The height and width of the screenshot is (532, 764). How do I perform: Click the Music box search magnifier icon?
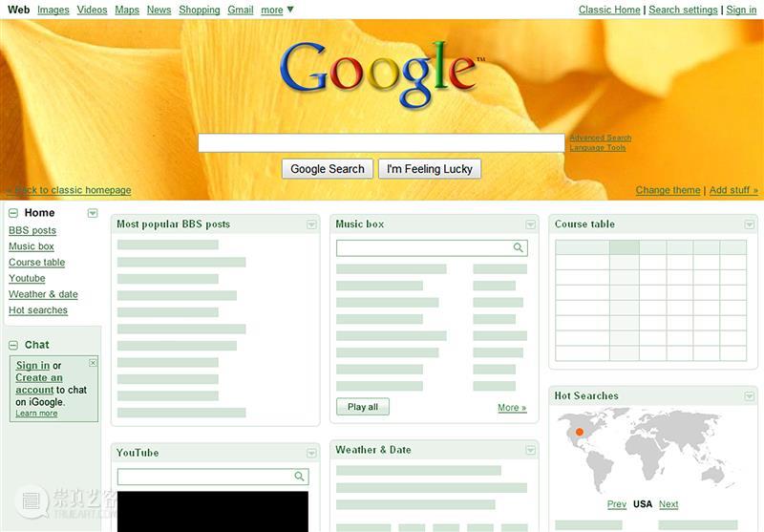coord(518,247)
